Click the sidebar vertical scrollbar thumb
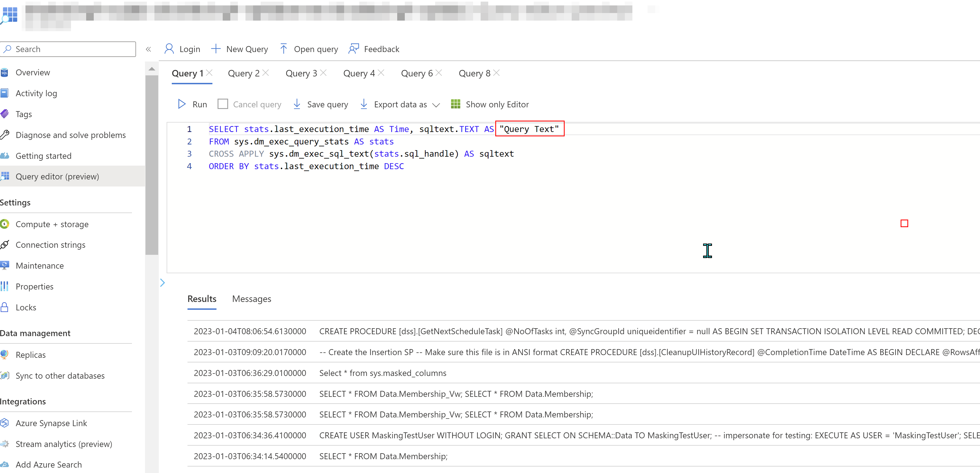The width and height of the screenshot is (980, 473). pyautogui.click(x=152, y=164)
